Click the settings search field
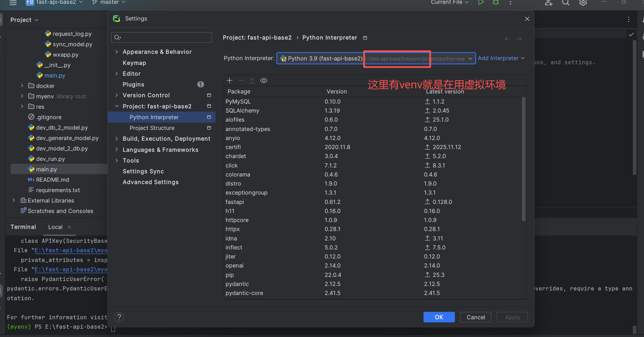Image resolution: width=644 pixels, height=337 pixels. pos(162,38)
